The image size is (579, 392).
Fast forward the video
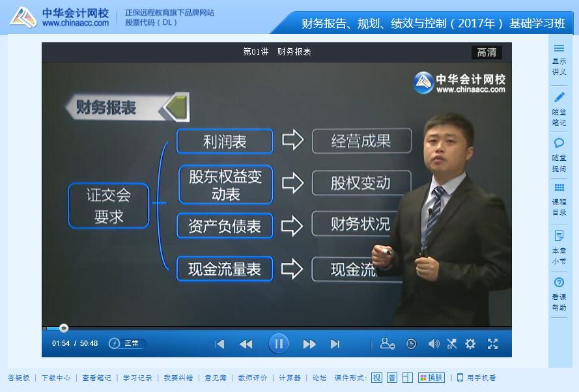[x=309, y=344]
